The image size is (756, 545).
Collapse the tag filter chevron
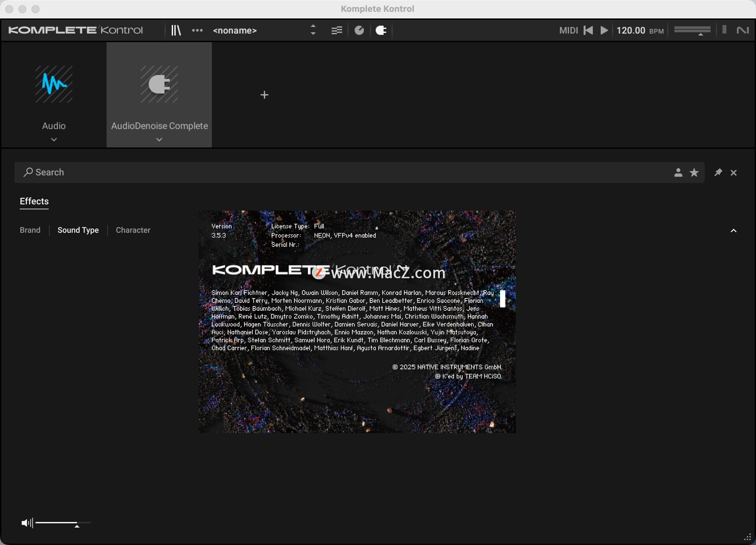coord(733,231)
